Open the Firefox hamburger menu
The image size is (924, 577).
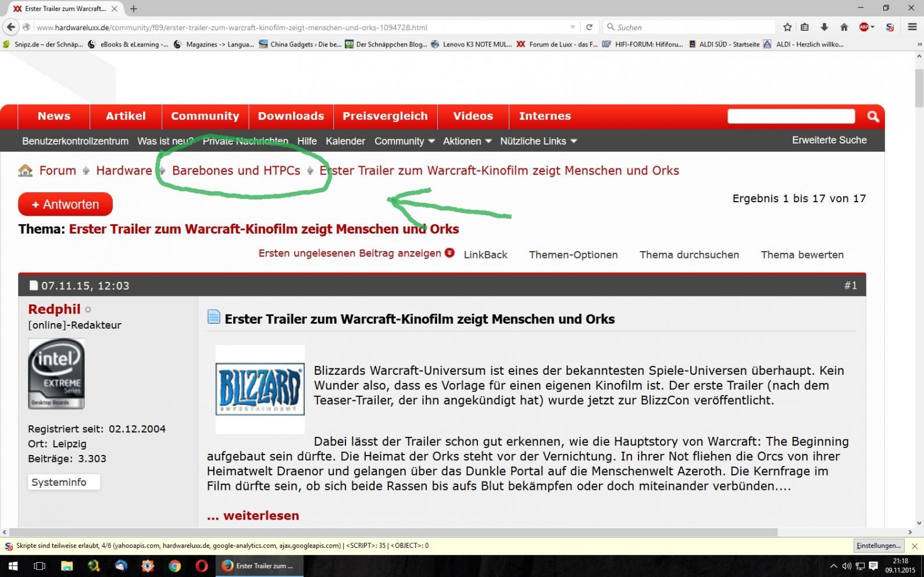[x=912, y=27]
